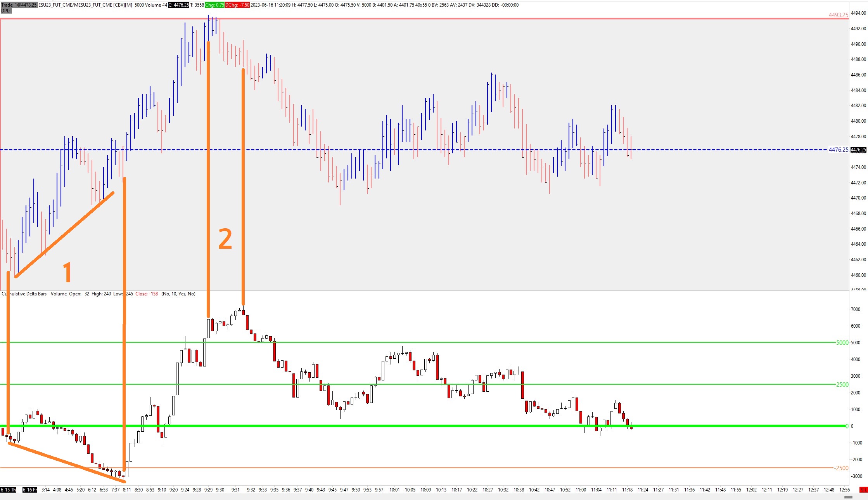Screen dimensions: 868x500
Task: Click the 4493.25 red horizontal line label
Action: tap(838, 15)
